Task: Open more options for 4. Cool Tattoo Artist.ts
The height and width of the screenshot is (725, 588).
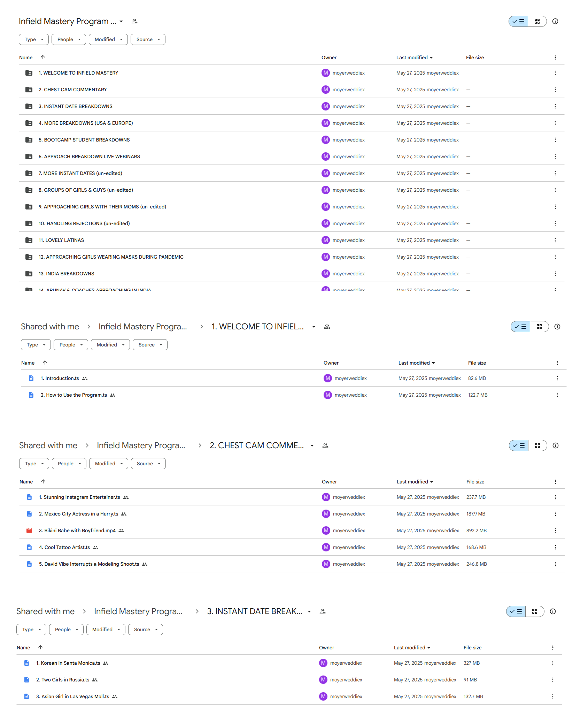Action: (x=556, y=547)
